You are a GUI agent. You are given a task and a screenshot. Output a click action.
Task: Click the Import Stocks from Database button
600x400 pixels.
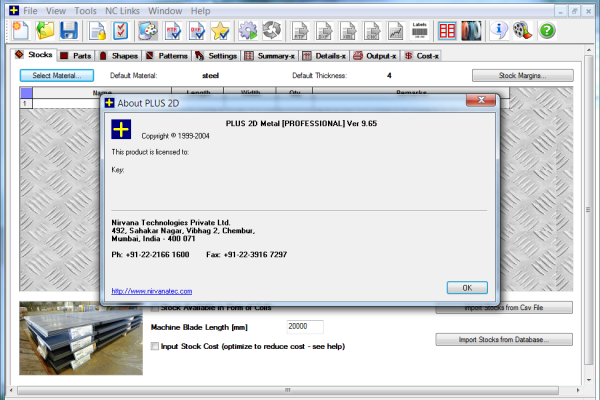503,340
